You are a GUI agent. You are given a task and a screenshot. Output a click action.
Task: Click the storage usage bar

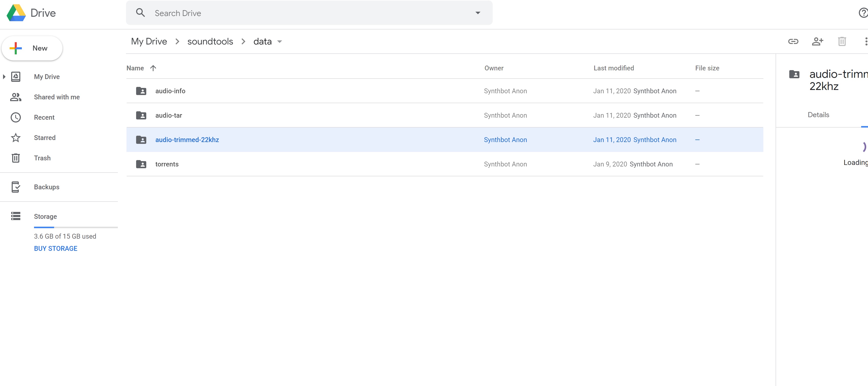[75, 227]
